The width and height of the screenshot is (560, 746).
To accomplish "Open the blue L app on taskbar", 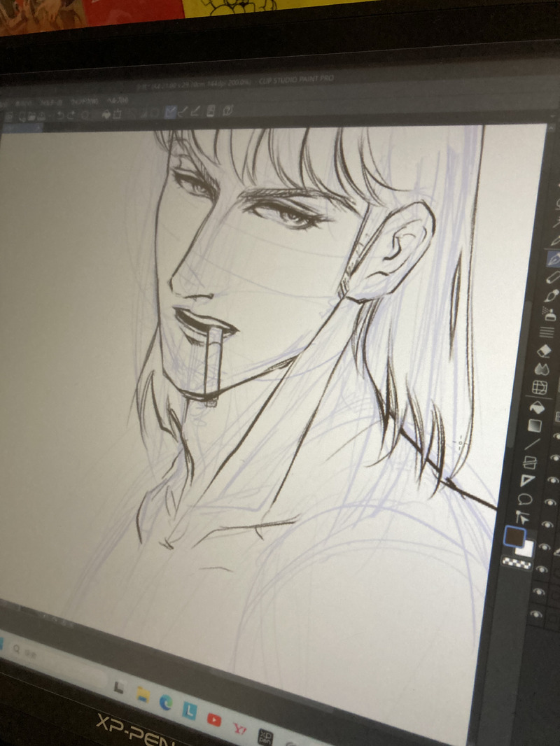I will (190, 711).
